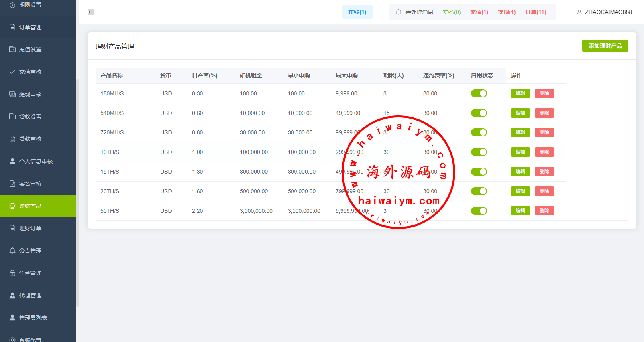Image resolution: width=644 pixels, height=342 pixels.
Task: Click the hamburger menu collapse icon
Action: pyautogui.click(x=91, y=12)
